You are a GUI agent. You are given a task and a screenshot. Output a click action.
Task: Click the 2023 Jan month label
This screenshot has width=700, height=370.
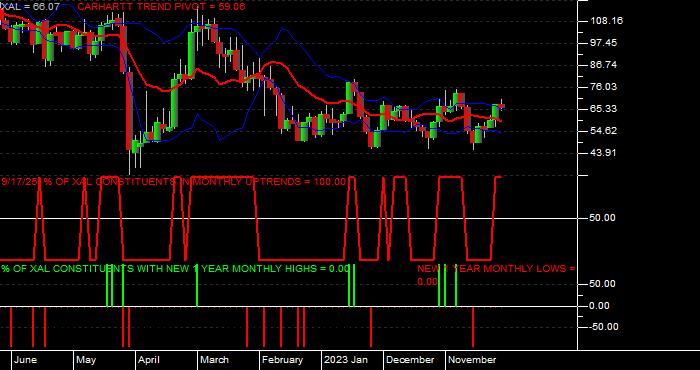point(346,360)
